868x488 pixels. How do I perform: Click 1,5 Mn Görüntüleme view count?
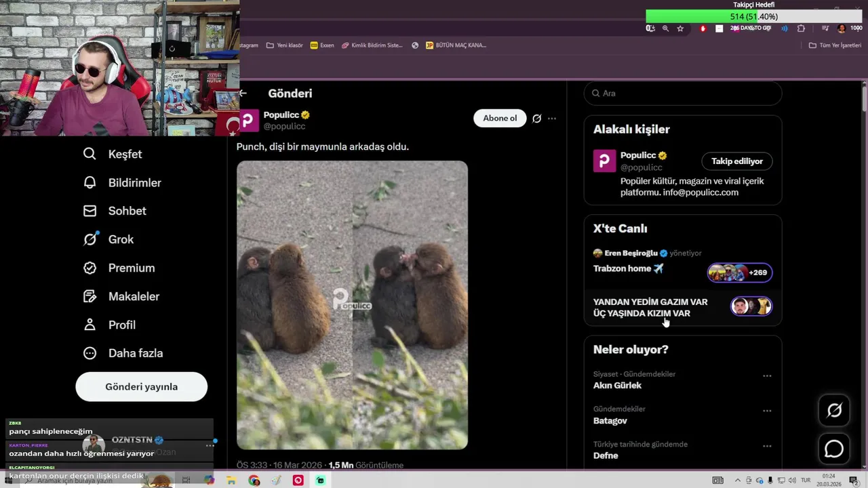coord(366,465)
